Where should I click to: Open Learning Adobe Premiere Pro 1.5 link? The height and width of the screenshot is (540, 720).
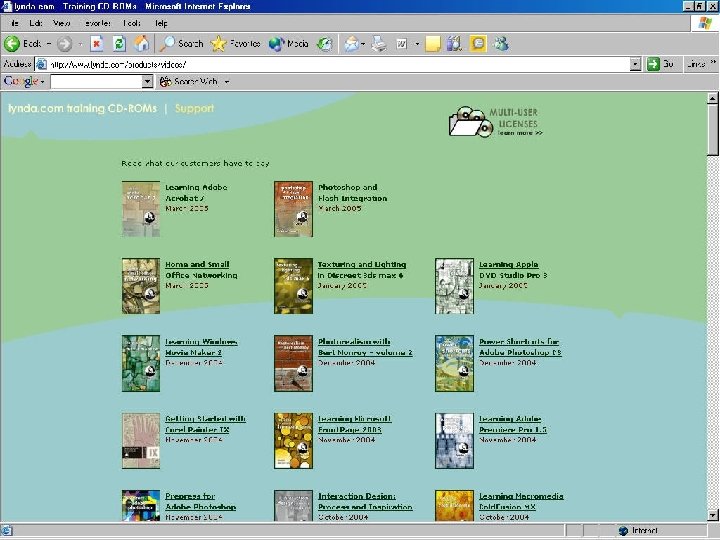[513, 424]
